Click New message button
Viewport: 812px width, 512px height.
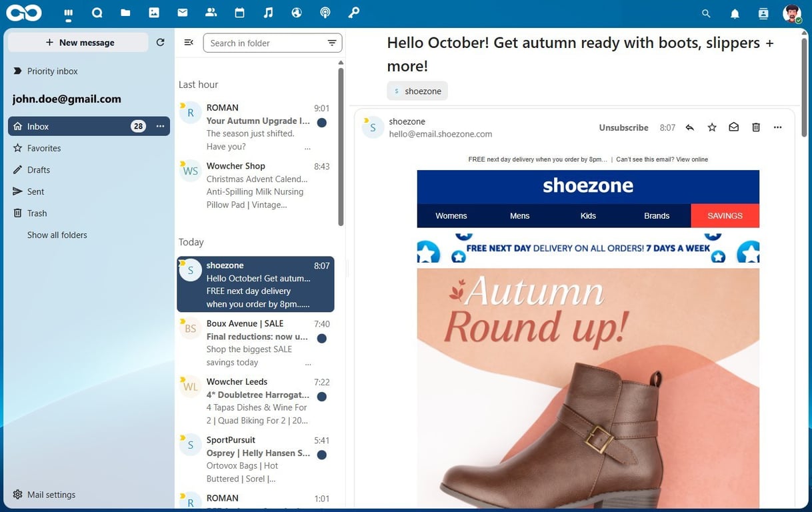79,42
